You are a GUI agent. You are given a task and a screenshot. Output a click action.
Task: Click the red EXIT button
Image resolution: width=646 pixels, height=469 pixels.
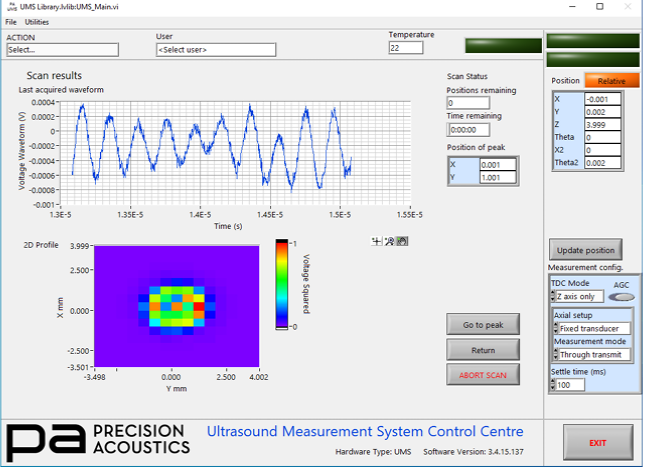pos(597,441)
